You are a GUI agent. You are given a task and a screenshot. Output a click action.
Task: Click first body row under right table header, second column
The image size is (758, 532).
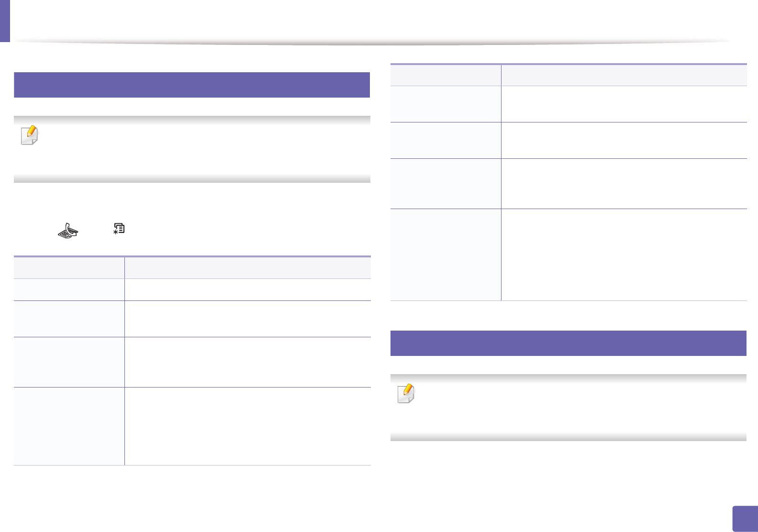pyautogui.click(x=624, y=104)
